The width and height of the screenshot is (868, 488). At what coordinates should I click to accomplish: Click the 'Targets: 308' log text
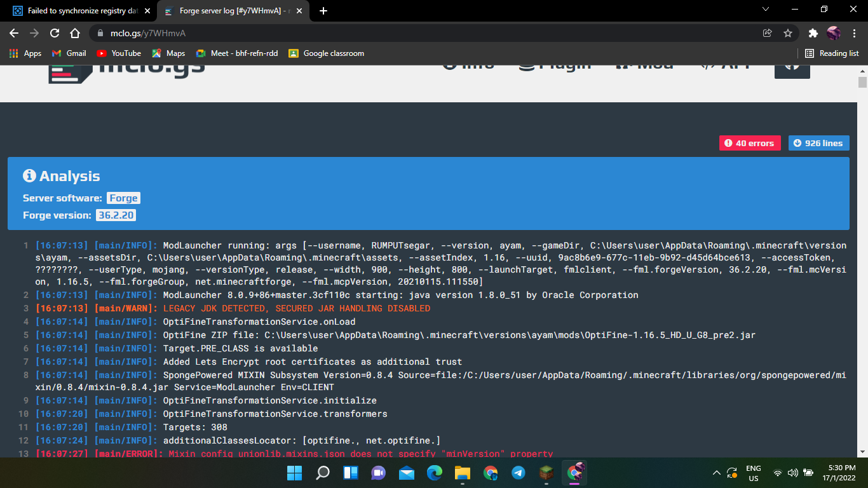pos(195,427)
